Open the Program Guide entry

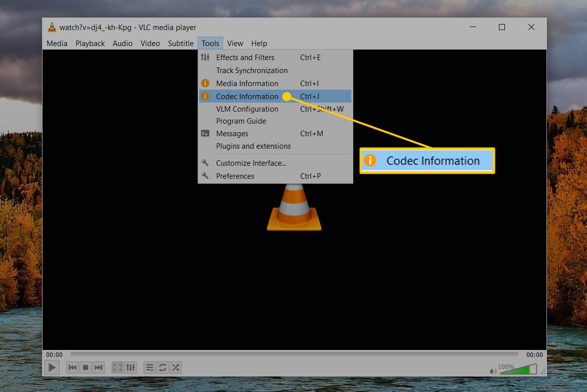275,121
